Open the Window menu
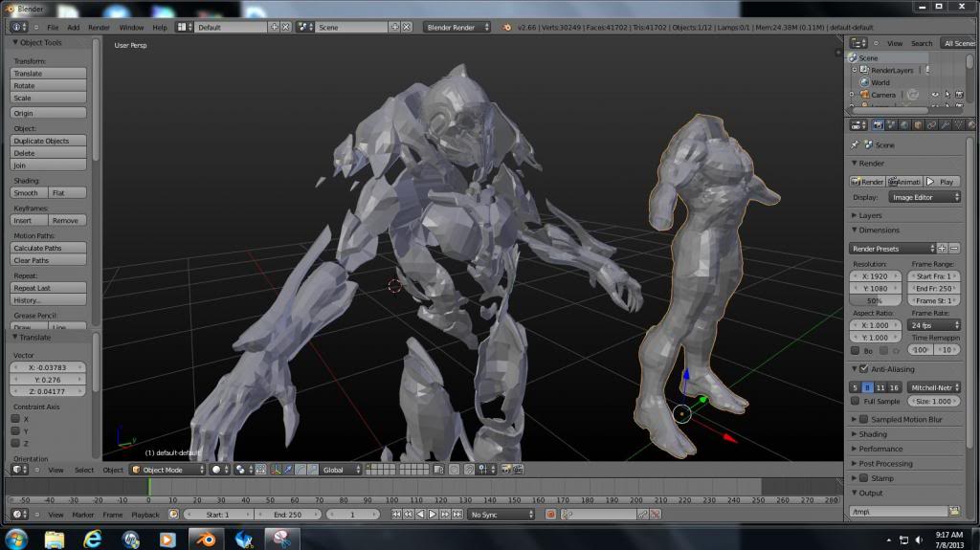 pyautogui.click(x=131, y=28)
